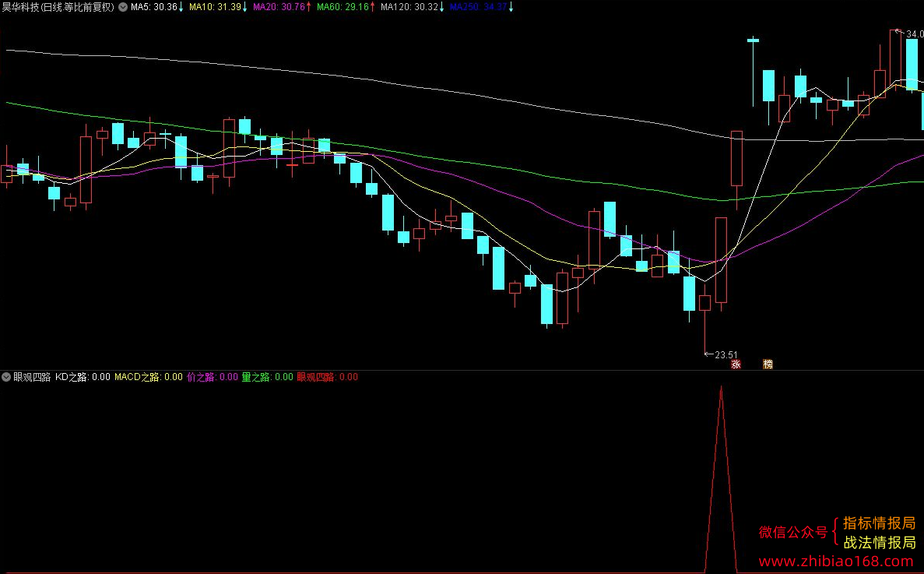Viewport: 924px width, 574px height.
Task: Select the KD之路: 0.00 indicator value
Action: (83, 377)
